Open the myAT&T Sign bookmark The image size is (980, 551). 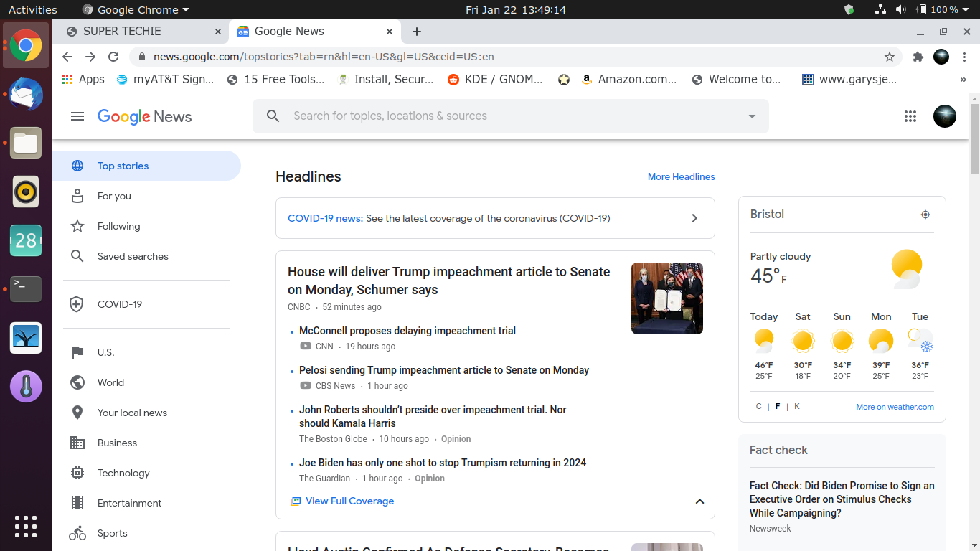165,80
